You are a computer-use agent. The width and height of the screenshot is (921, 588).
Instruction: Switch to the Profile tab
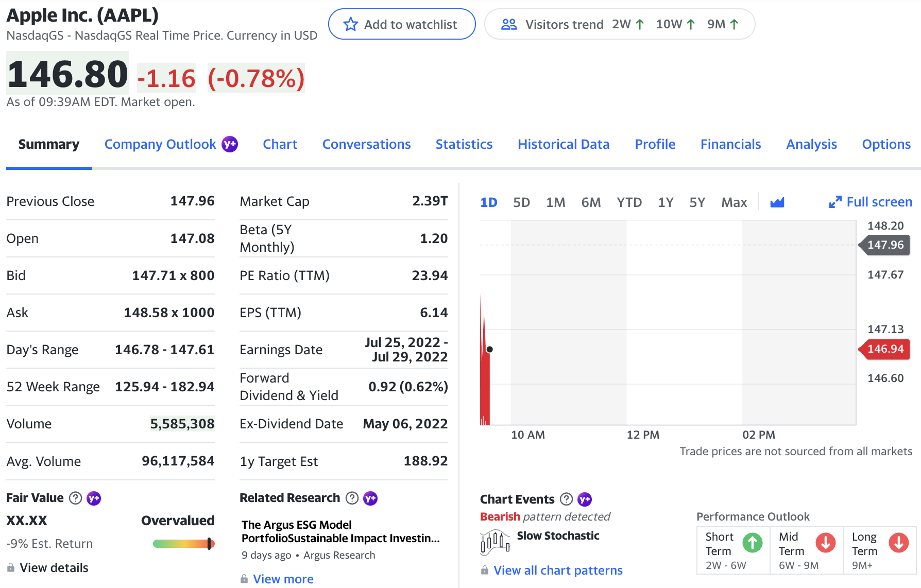coord(655,144)
